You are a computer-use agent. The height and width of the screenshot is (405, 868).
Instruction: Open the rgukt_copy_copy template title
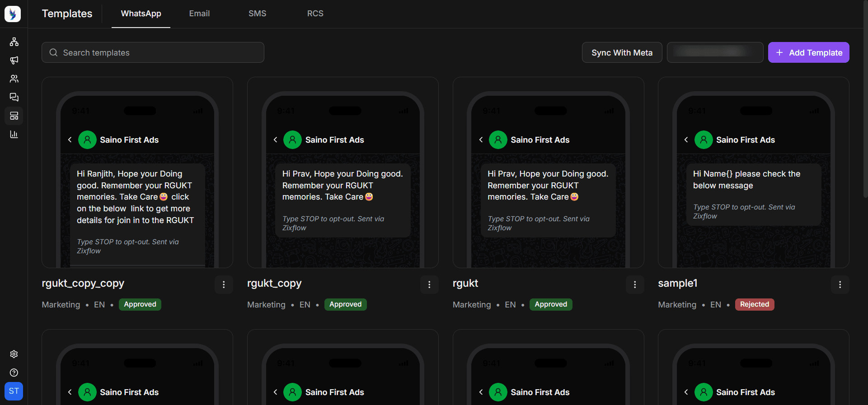pos(83,284)
